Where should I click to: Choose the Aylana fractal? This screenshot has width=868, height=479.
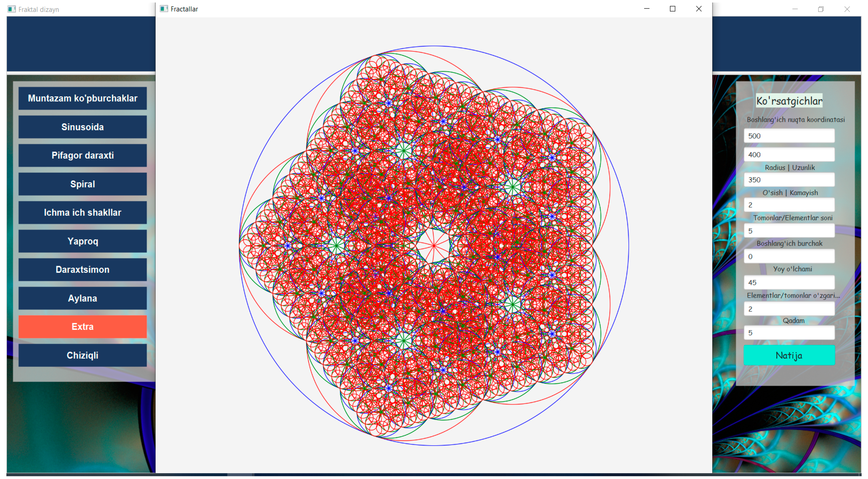coord(82,298)
